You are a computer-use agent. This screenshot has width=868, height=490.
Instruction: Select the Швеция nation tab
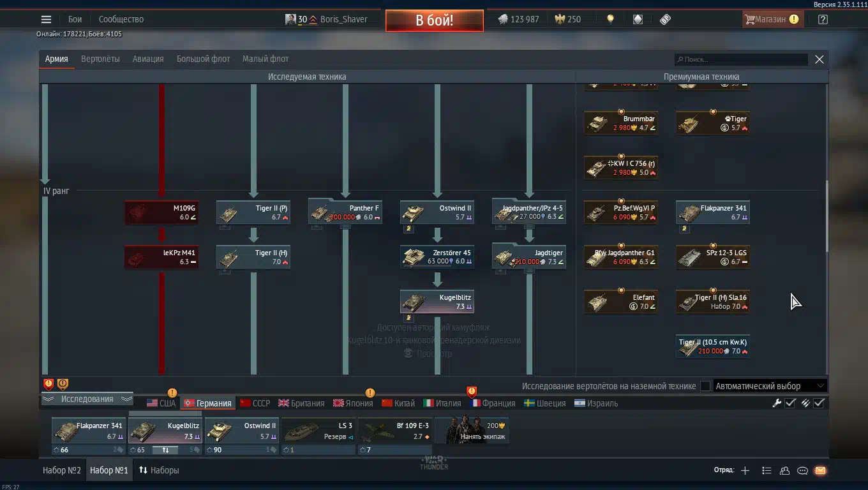click(544, 403)
